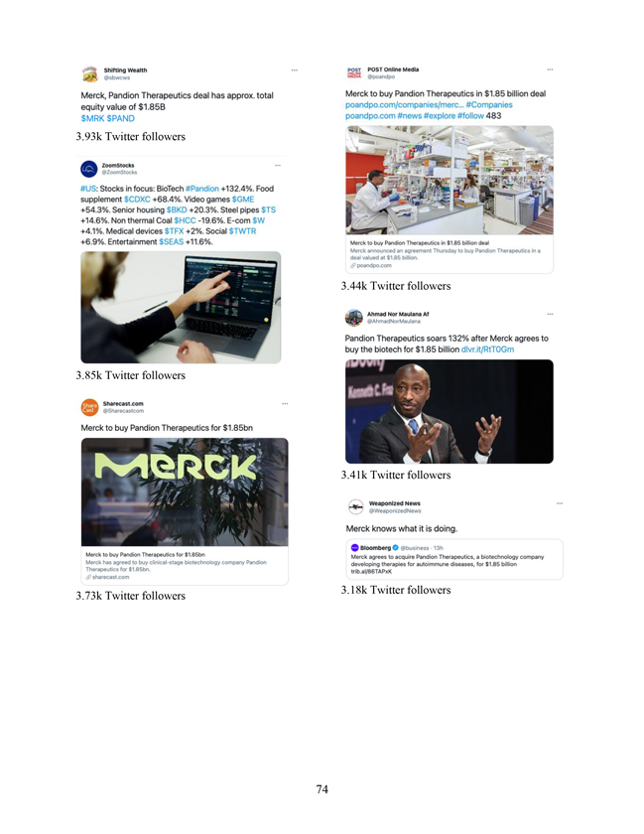Click the Bloomberg verified badge icon
This screenshot has height=834, width=644.
pyautogui.click(x=395, y=547)
